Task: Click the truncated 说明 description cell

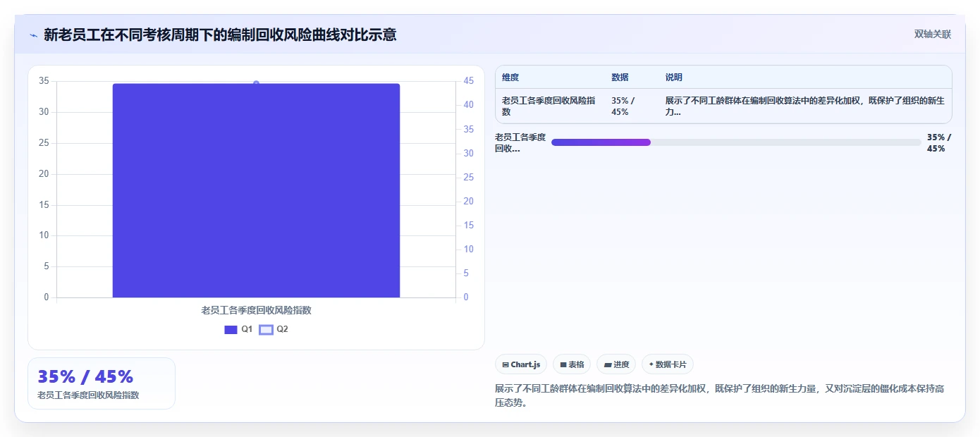Action: (804, 106)
